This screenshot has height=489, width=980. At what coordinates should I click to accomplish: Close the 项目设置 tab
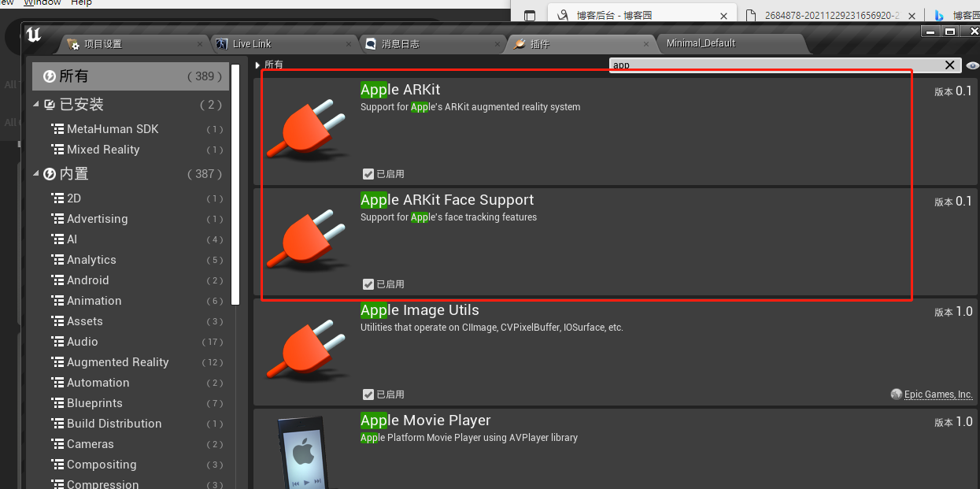click(x=202, y=44)
